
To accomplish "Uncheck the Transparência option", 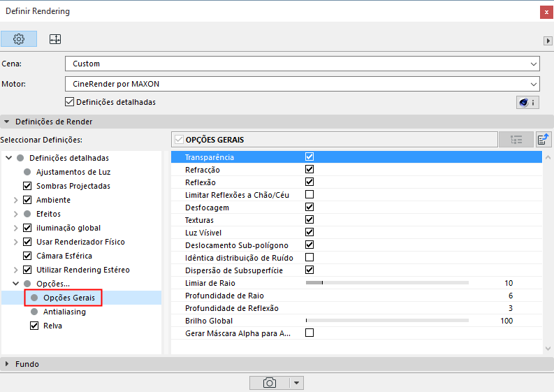I will click(x=309, y=157).
